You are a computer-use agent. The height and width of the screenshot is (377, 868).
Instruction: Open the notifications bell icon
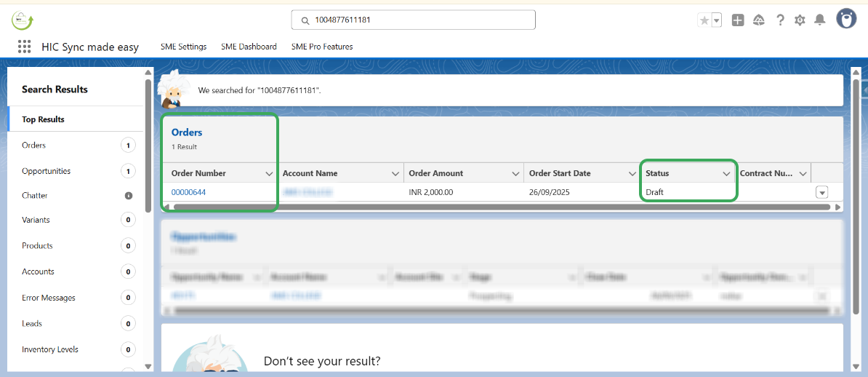pyautogui.click(x=820, y=20)
